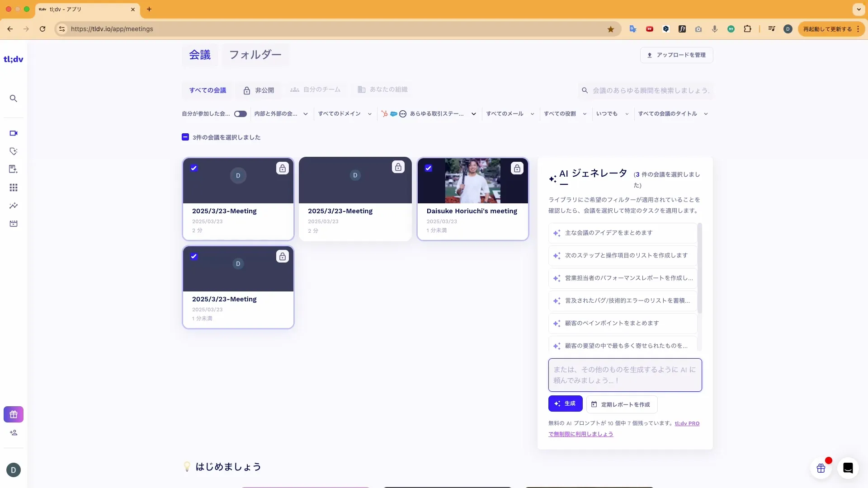Uncheck the bottom 1分未満 meeting card checkbox

click(194, 256)
